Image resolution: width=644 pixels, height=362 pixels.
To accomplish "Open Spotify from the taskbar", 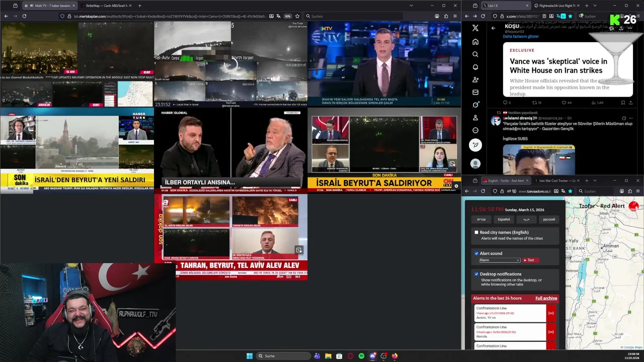I will (x=361, y=356).
